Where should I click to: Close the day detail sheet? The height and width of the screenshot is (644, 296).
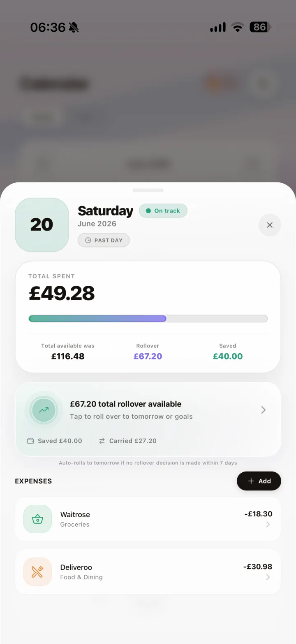point(270,225)
